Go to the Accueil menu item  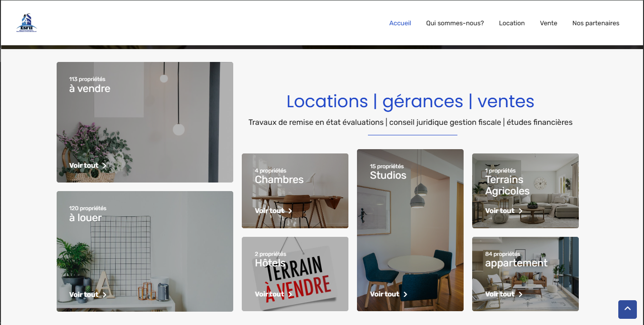pyautogui.click(x=400, y=23)
